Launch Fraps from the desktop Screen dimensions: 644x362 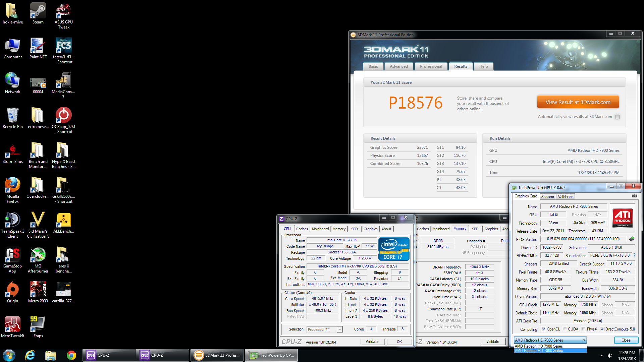coord(38,327)
